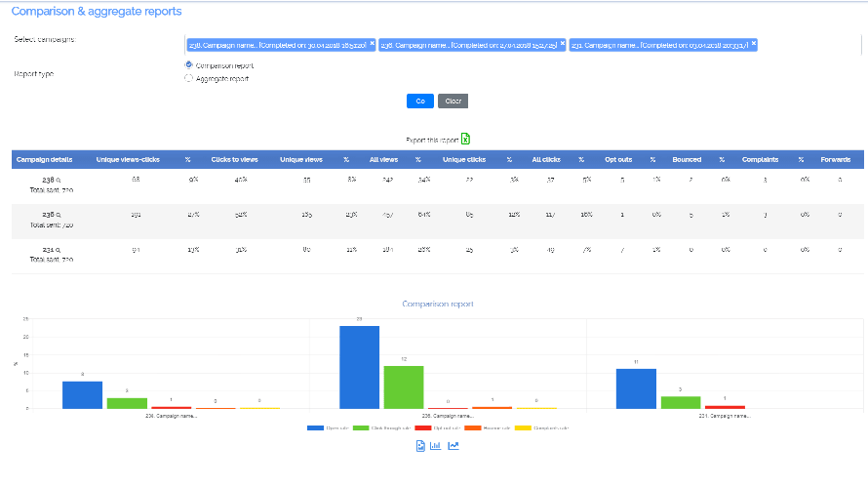The height and width of the screenshot is (488, 868).
Task: Click the Bounced column header
Action: (686, 158)
